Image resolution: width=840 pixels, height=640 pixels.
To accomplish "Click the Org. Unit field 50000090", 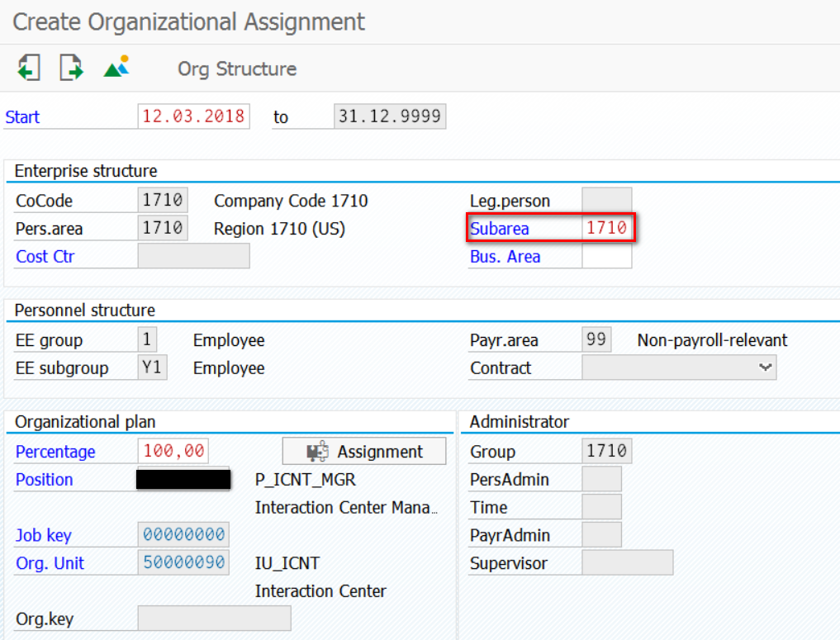I will (x=183, y=562).
